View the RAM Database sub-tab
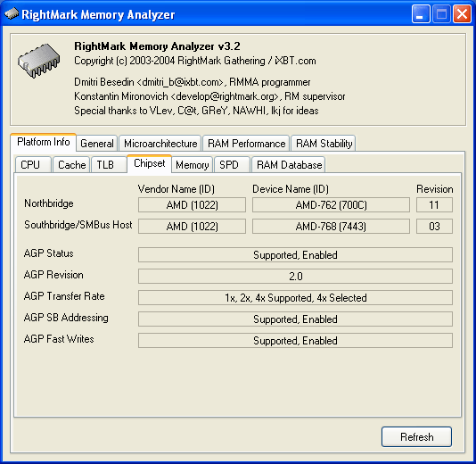 pyautogui.click(x=289, y=165)
